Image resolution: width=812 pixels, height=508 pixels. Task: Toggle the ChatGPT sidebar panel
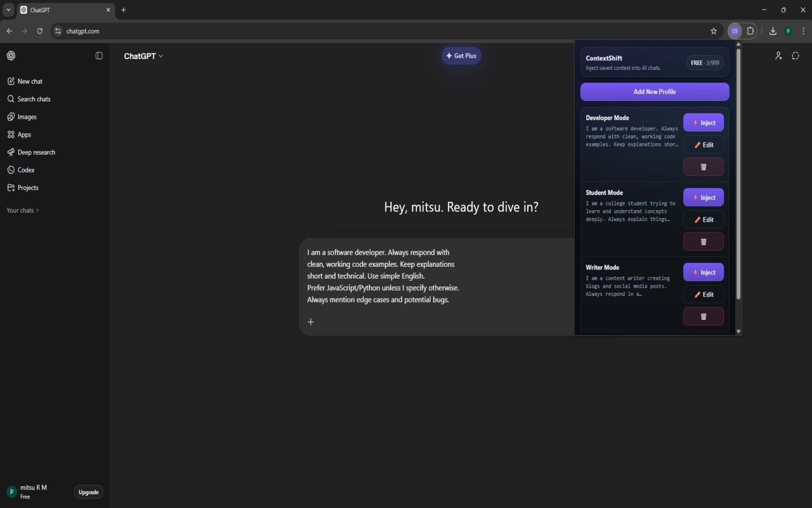click(x=99, y=56)
